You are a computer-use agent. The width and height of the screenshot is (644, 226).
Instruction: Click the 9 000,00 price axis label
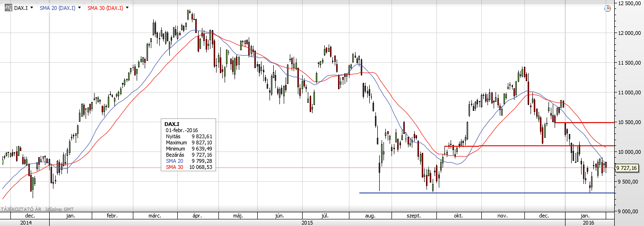629,211
